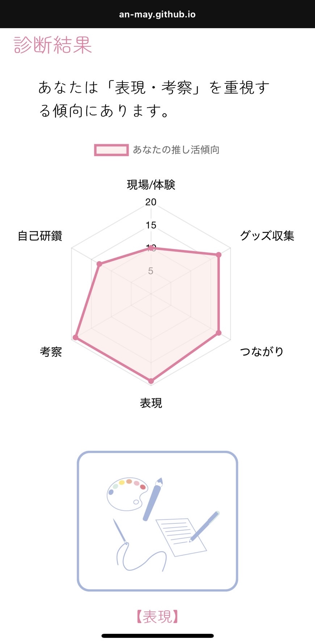This screenshot has width=315, height=644.
Task: Toggle the あなたの推し活傾向 legend swatch
Action: pyautogui.click(x=112, y=150)
